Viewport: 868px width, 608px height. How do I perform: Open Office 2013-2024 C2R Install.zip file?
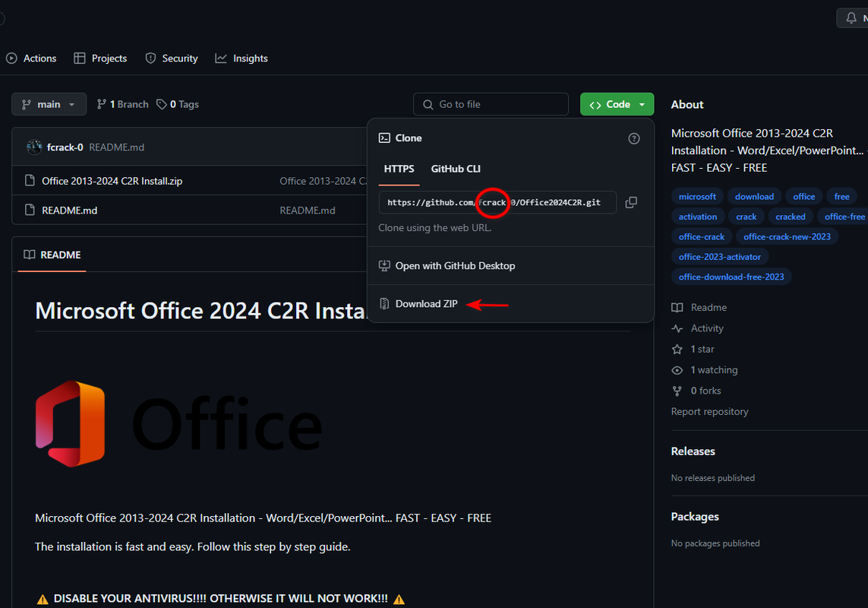pos(112,181)
